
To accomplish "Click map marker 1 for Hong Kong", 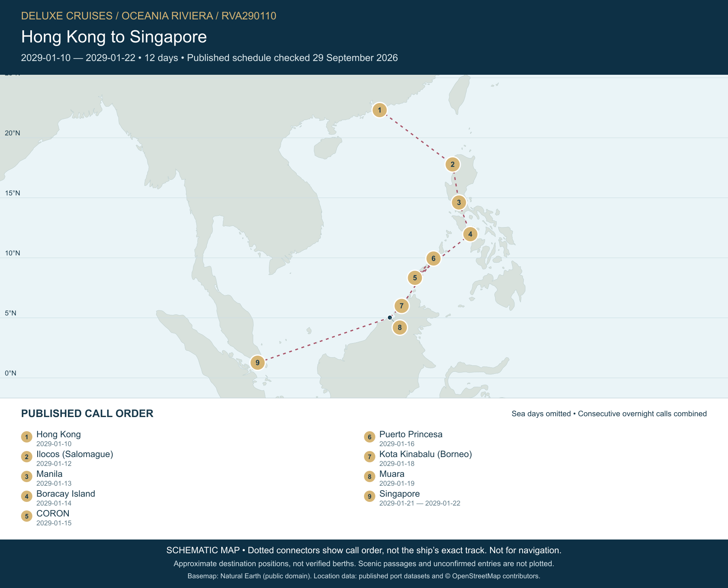I will 379,110.
